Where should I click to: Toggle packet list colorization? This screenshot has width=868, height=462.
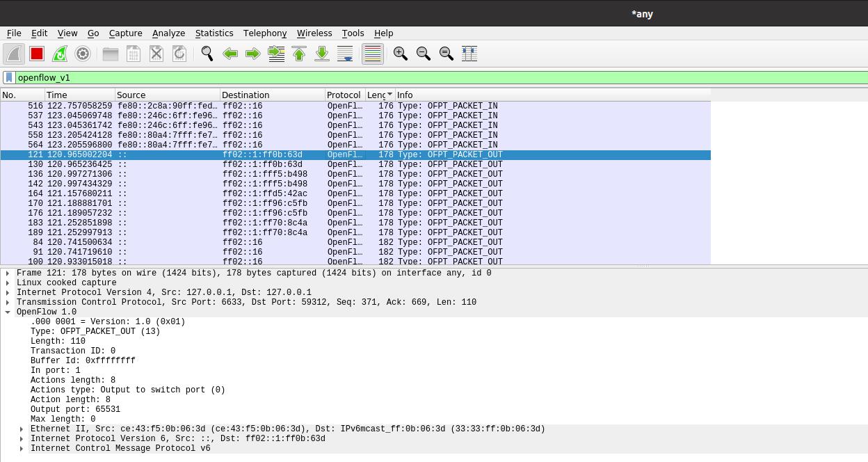[372, 54]
